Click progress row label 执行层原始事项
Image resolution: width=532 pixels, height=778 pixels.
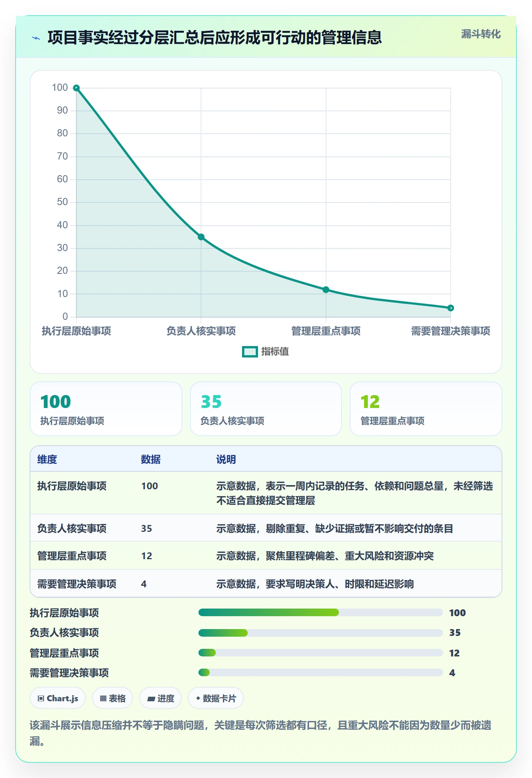point(64,613)
